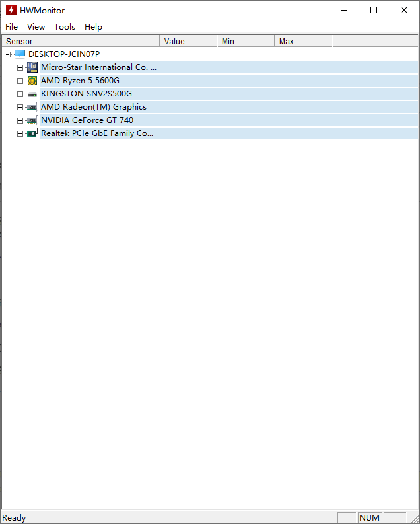
Task: Click the resize grip in status bar corner
Action: (414, 518)
